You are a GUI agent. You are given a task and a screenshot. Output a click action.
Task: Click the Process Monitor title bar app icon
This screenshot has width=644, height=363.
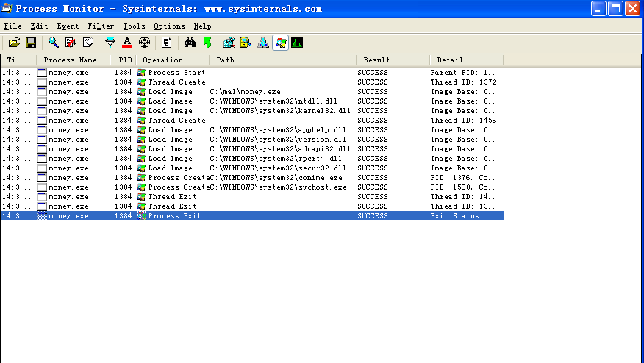[7, 8]
